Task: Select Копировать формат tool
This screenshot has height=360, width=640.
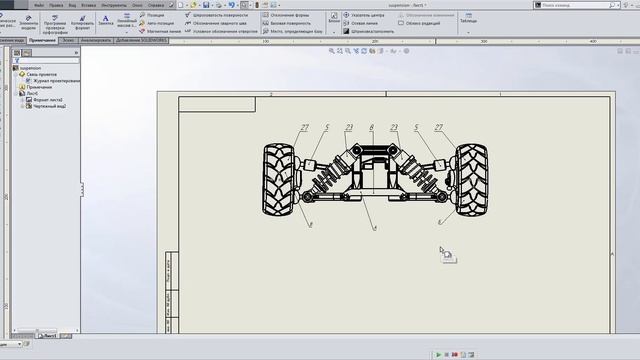Action: (x=82, y=22)
